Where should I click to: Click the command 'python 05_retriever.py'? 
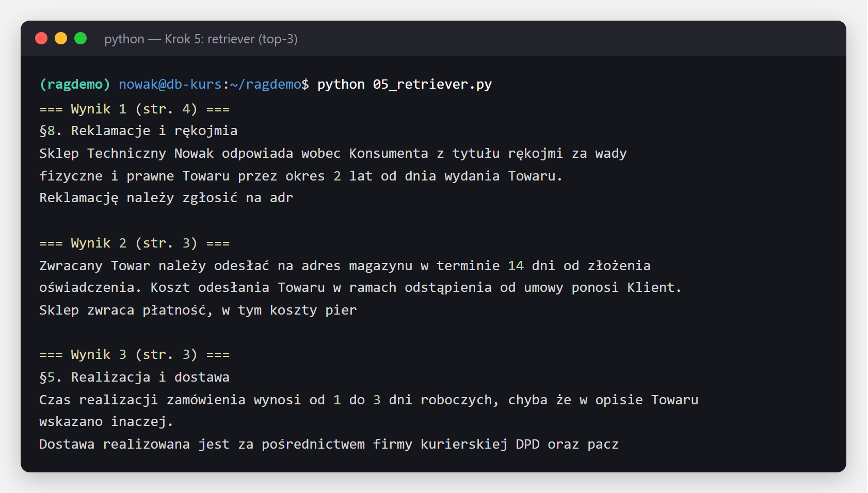click(x=405, y=84)
